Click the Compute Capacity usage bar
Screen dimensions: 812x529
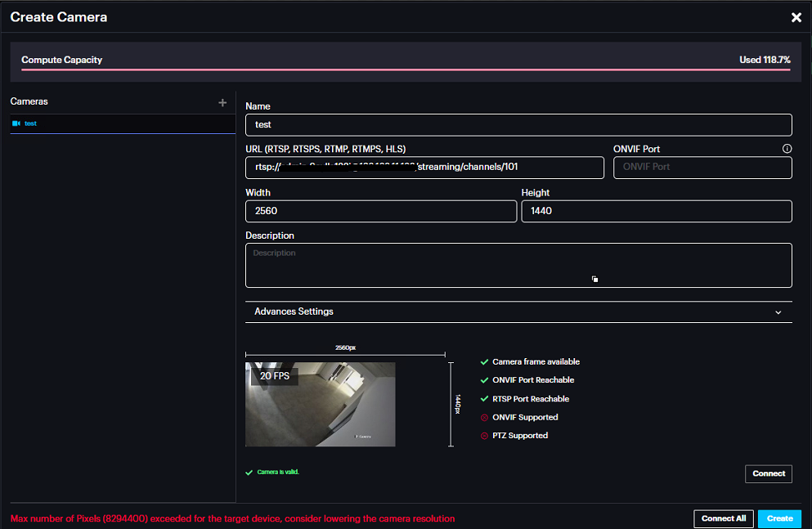406,70
